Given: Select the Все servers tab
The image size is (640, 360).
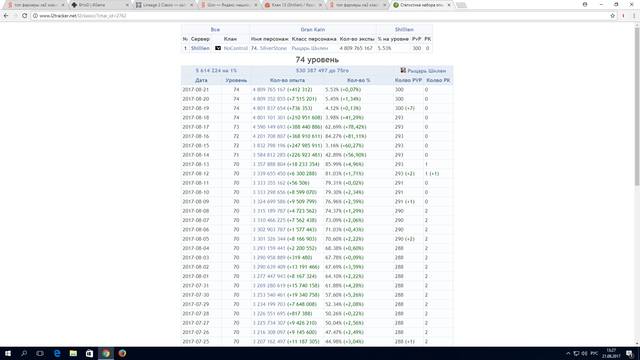Looking at the screenshot, I should coord(215,30).
